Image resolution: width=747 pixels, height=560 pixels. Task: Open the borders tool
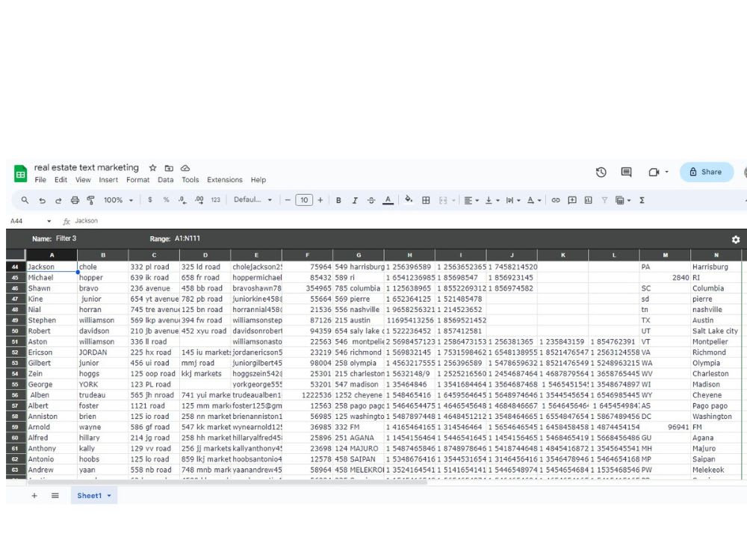[426, 200]
